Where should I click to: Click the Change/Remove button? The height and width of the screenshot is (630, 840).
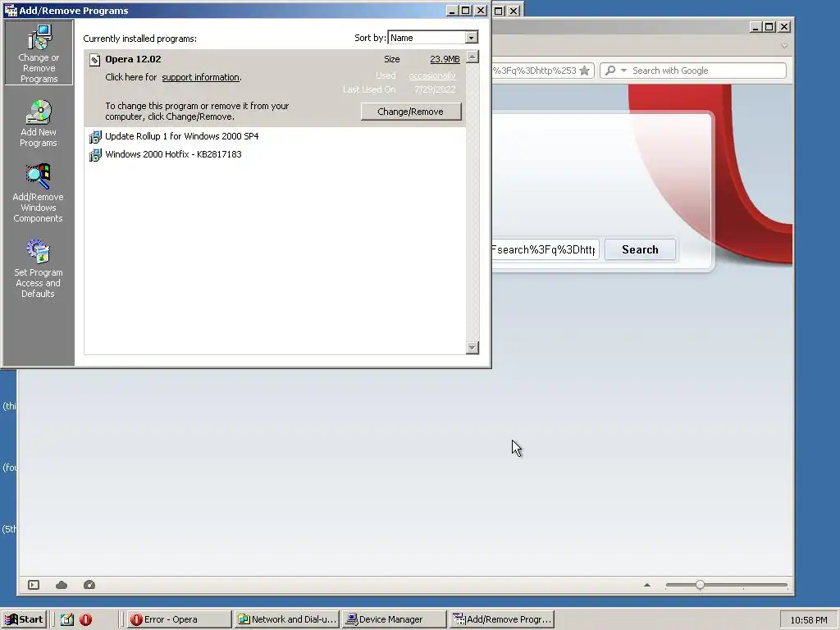411,112
